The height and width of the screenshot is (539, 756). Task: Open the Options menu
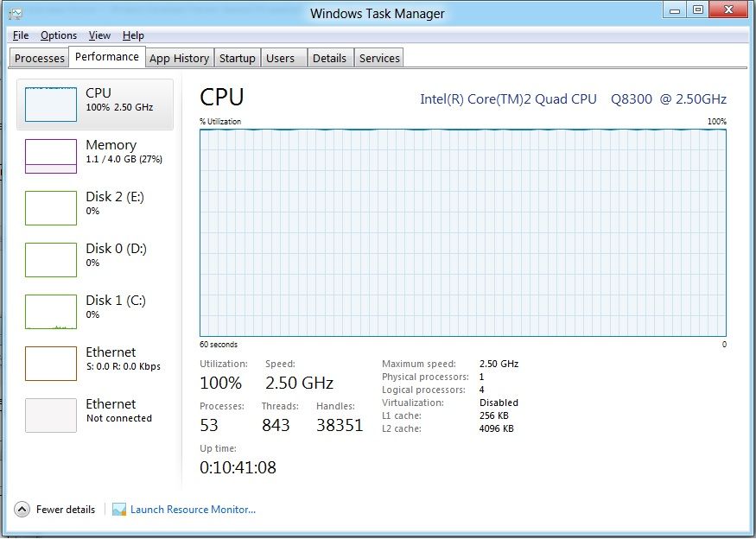click(58, 35)
